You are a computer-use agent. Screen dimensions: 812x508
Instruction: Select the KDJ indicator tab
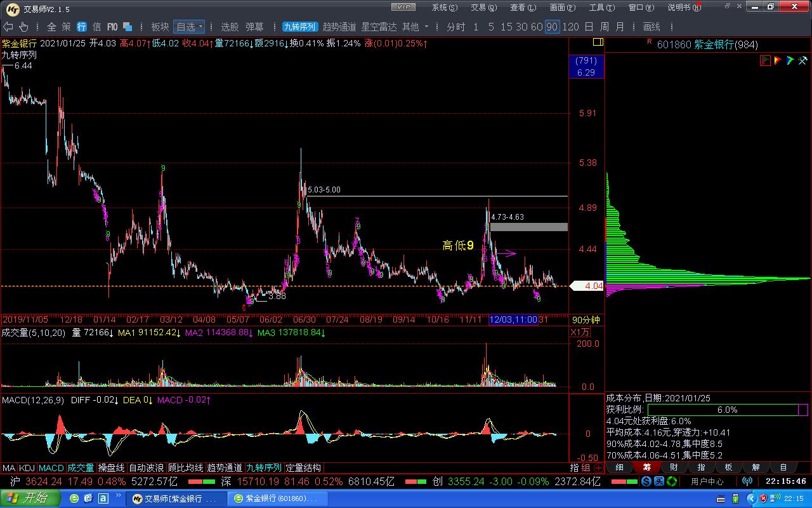27,468
